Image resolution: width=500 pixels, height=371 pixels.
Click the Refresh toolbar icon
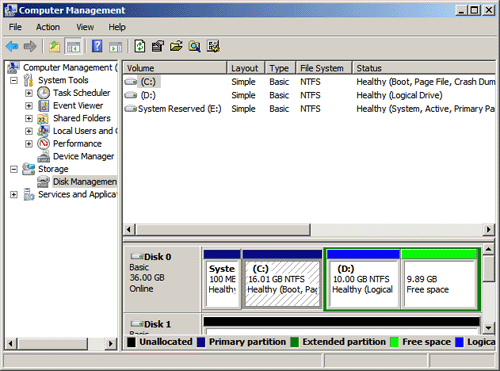(140, 46)
